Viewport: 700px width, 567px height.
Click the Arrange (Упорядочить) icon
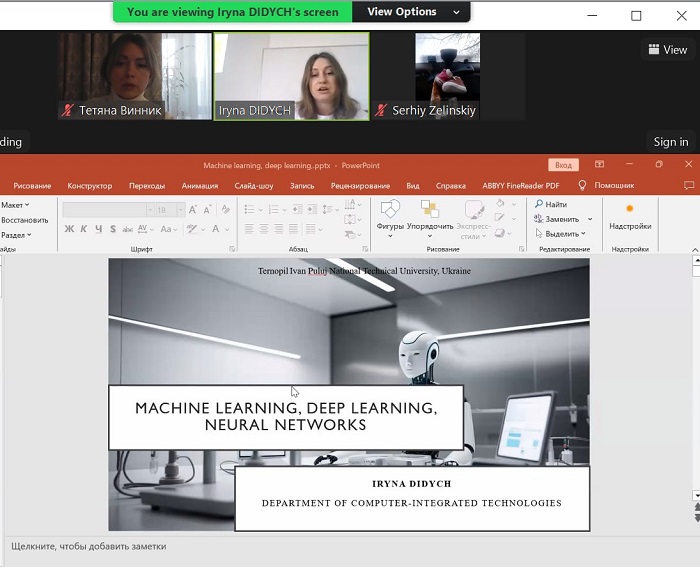pos(430,210)
